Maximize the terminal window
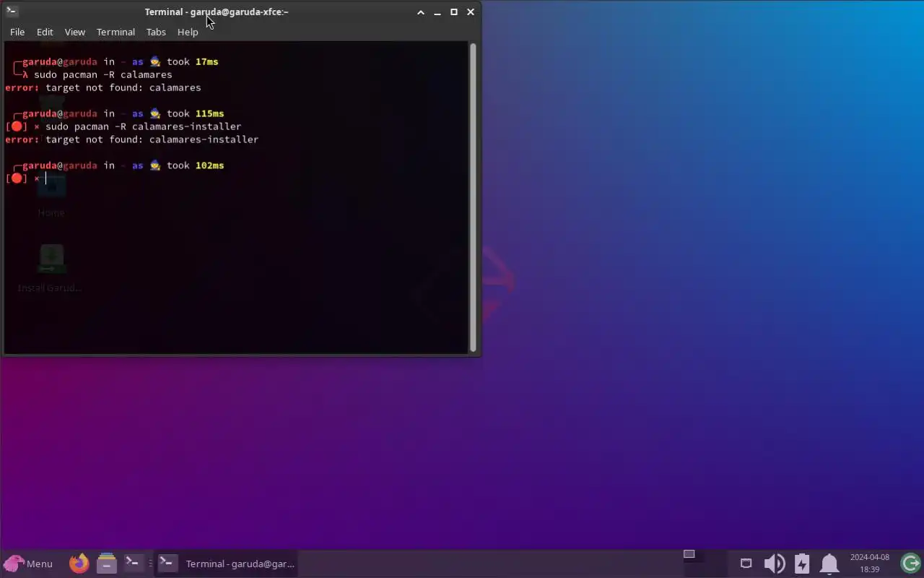 [x=454, y=12]
